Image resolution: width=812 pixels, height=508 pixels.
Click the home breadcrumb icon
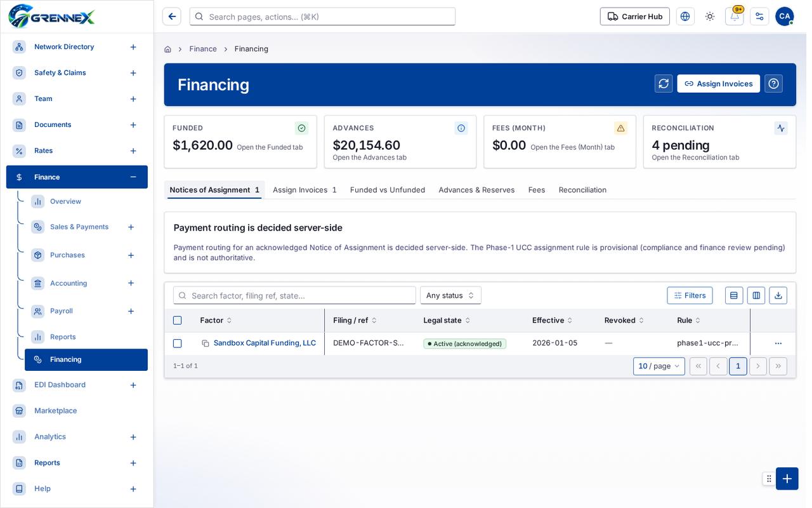167,49
